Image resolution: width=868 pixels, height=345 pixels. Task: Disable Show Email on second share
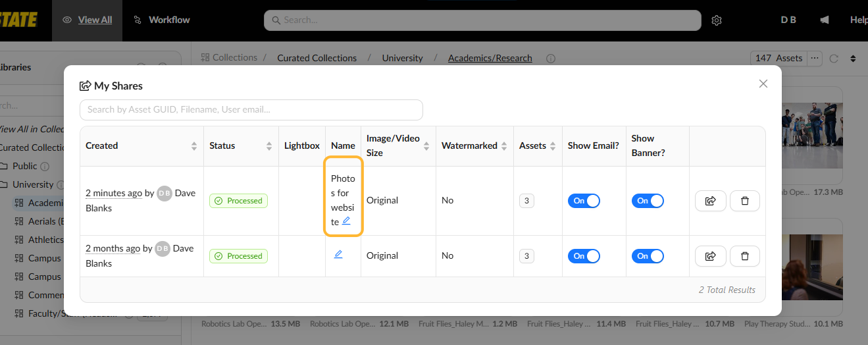(x=584, y=256)
